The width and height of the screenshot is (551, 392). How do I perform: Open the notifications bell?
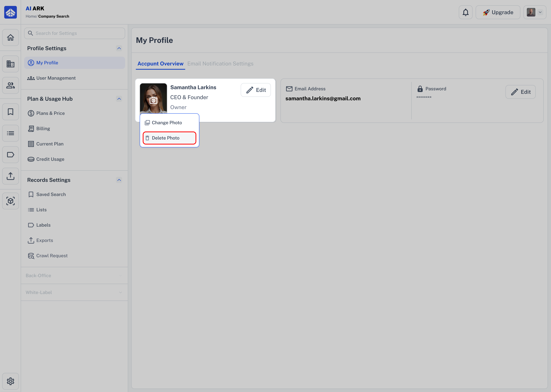pos(465,12)
